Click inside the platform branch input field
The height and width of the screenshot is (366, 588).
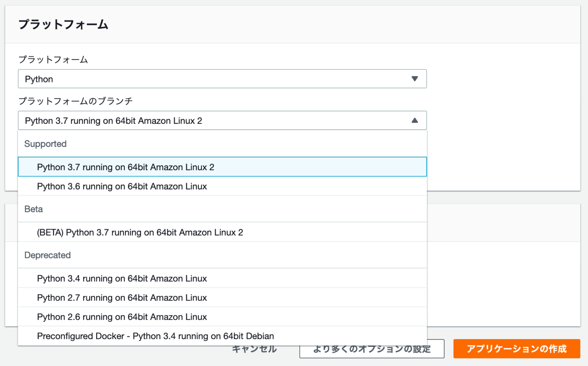191,120
